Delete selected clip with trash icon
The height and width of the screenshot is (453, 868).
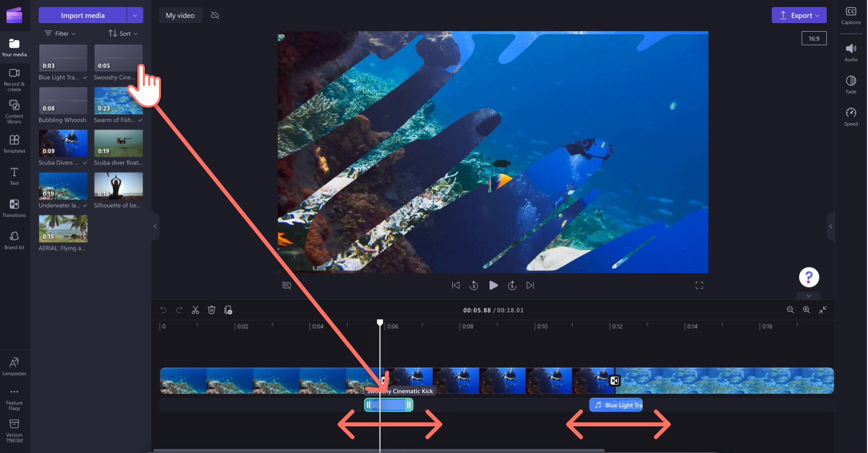tap(211, 310)
